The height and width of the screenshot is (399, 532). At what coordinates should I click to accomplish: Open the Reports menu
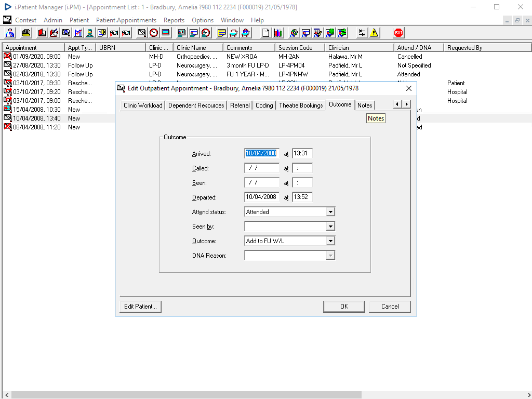[174, 20]
